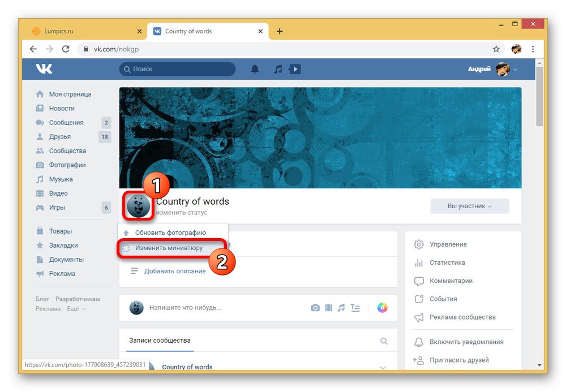Click the Управление gear icon
The image size is (566, 392).
click(x=419, y=244)
